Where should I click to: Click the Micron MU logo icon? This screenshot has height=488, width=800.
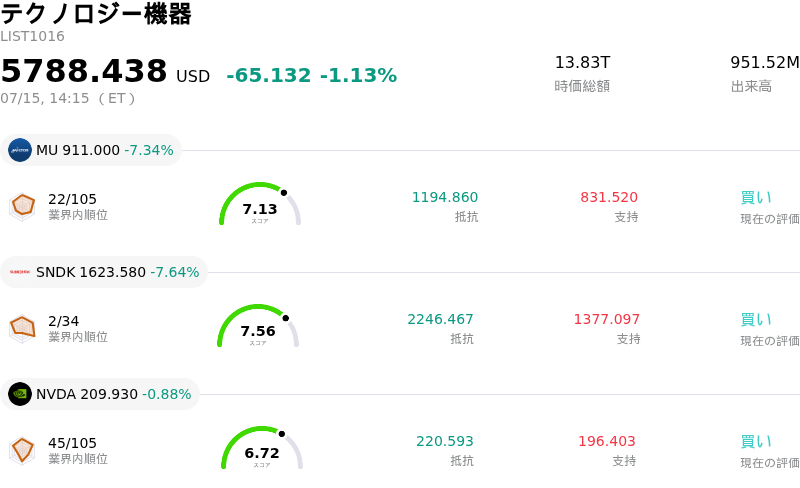click(x=20, y=150)
